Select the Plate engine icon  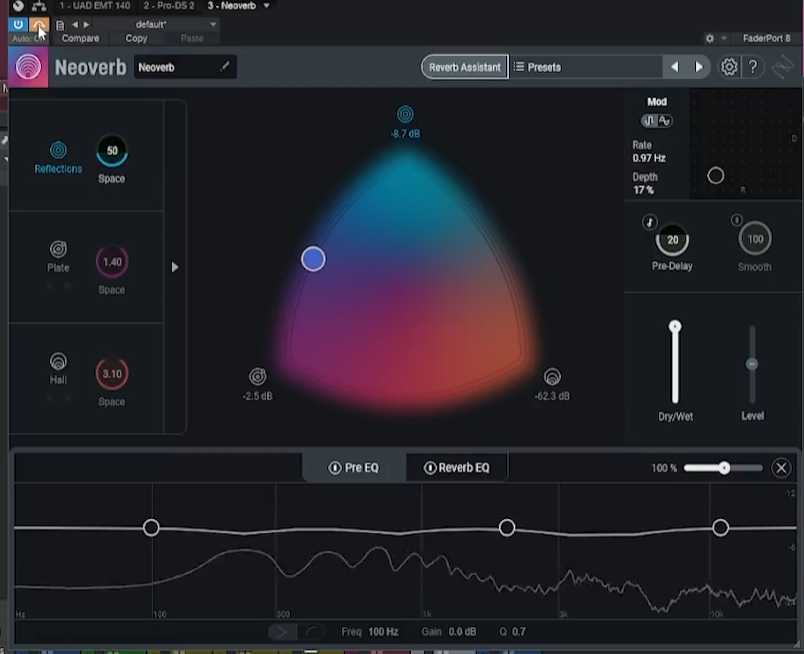tap(58, 249)
